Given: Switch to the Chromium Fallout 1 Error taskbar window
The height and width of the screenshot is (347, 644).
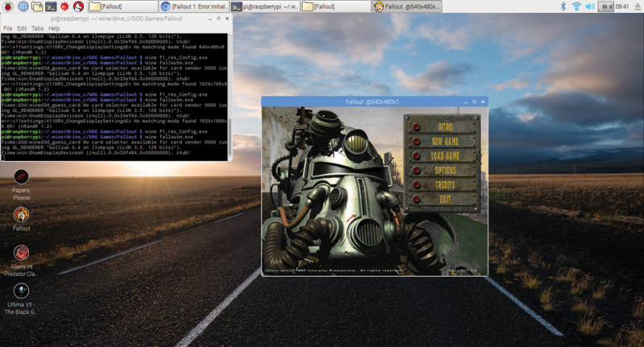Looking at the screenshot, I should pos(193,6).
